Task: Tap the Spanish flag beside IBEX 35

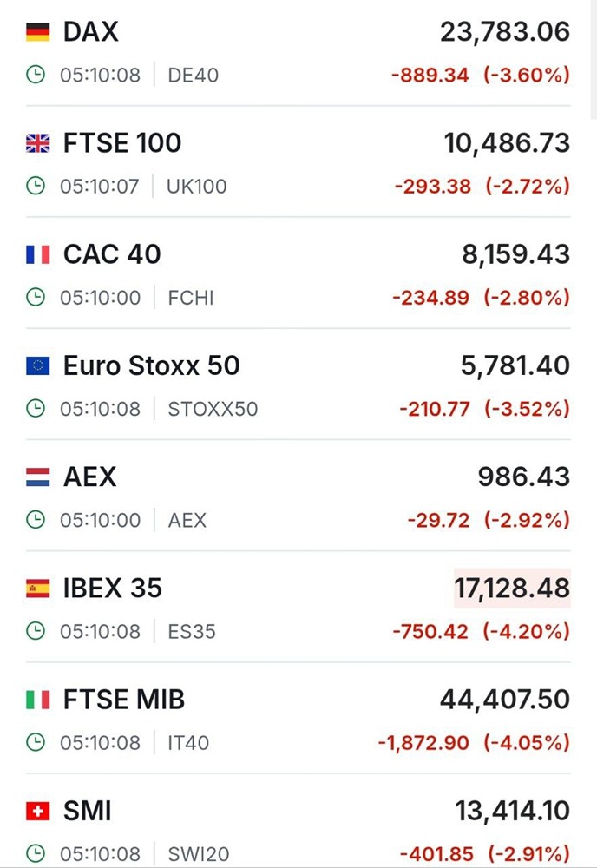Action: (37, 589)
